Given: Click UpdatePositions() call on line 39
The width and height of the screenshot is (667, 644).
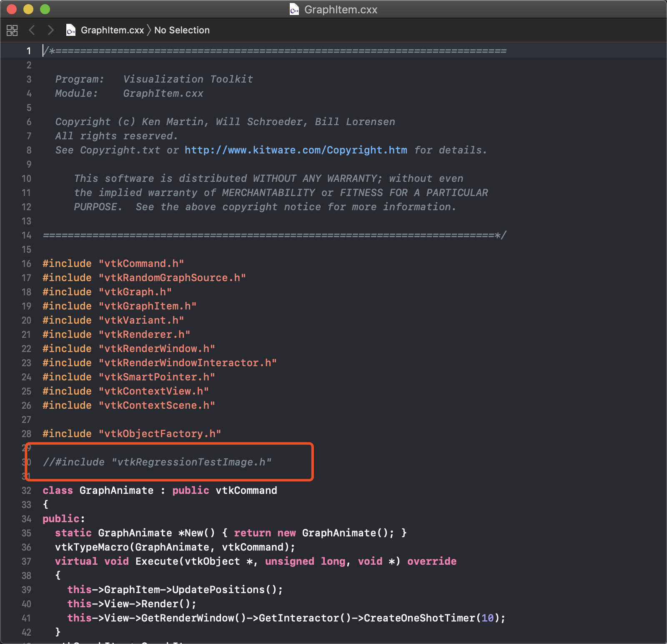Looking at the screenshot, I should point(228,590).
